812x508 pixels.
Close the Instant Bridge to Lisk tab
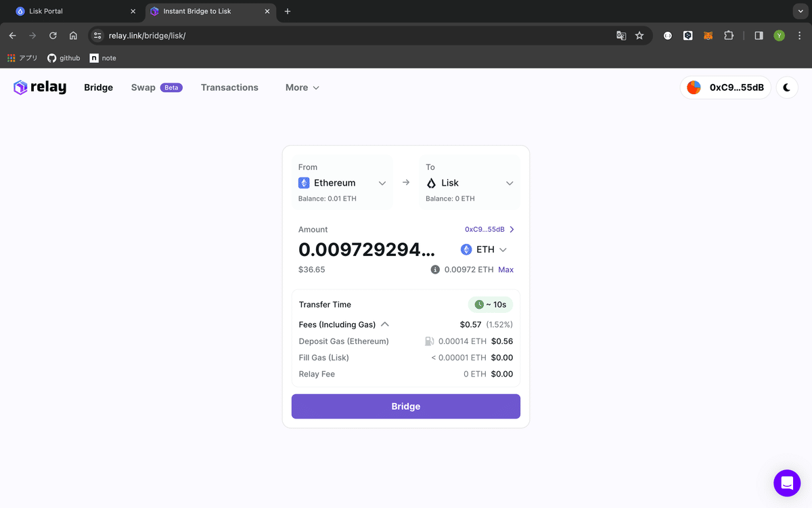coord(267,12)
